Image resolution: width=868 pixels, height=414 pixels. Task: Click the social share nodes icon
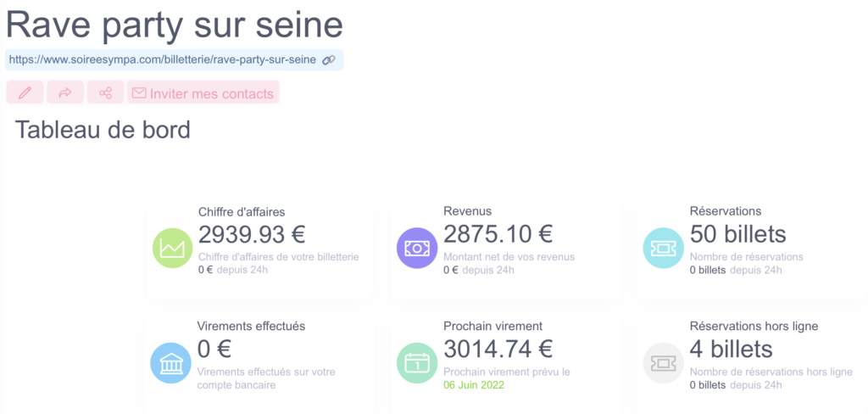105,92
